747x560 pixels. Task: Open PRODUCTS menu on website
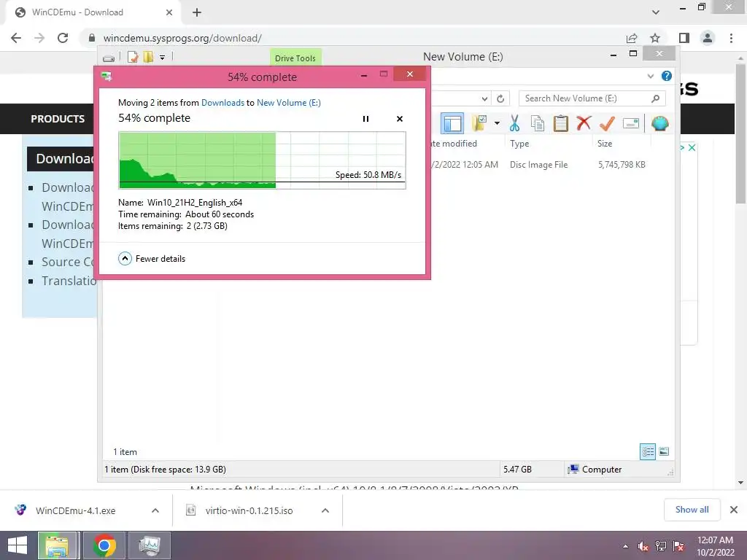pos(58,119)
